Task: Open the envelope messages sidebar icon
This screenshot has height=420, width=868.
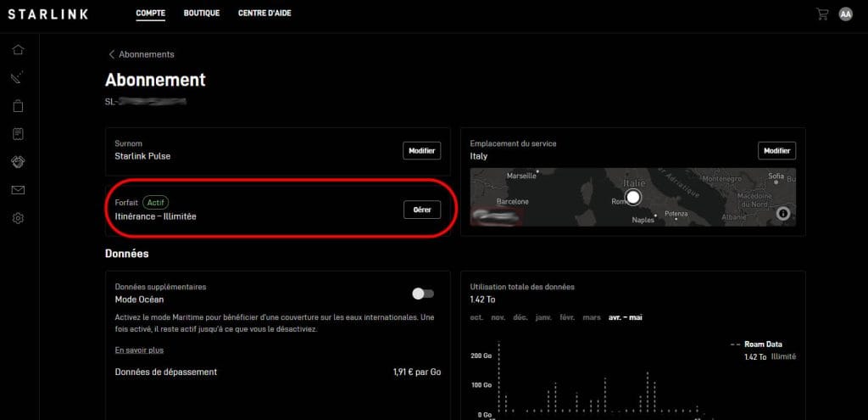Action: pos(18,190)
